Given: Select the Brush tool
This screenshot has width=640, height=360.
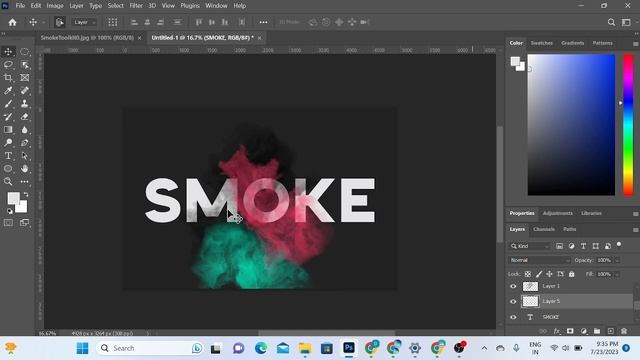Looking at the screenshot, I should point(8,104).
